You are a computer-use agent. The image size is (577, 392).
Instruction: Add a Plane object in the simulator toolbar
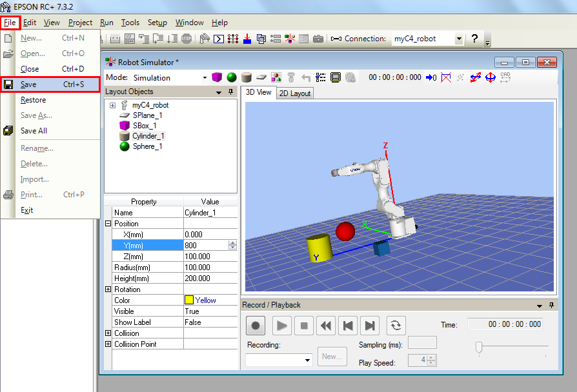pos(261,77)
